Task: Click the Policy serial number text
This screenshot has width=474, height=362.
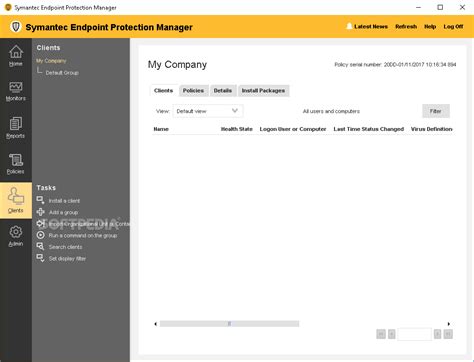Action: coord(395,65)
